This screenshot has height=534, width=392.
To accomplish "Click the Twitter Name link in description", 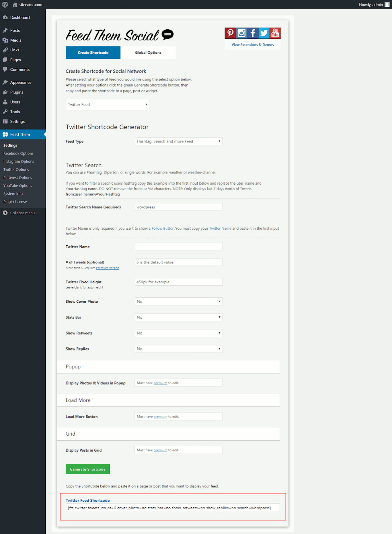I will 220,228.
